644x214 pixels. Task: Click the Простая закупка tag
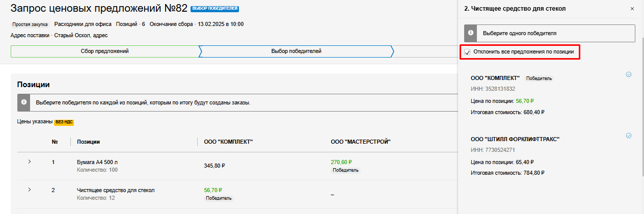[x=30, y=24]
